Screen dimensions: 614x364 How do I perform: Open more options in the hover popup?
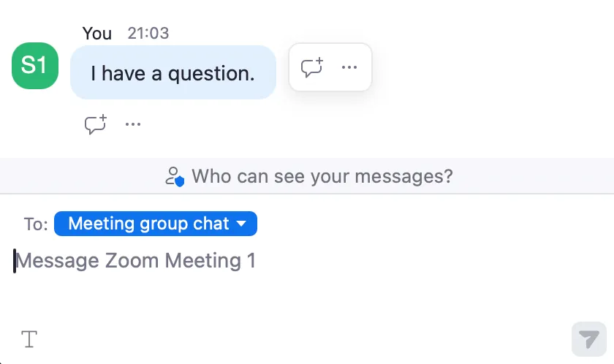click(349, 67)
